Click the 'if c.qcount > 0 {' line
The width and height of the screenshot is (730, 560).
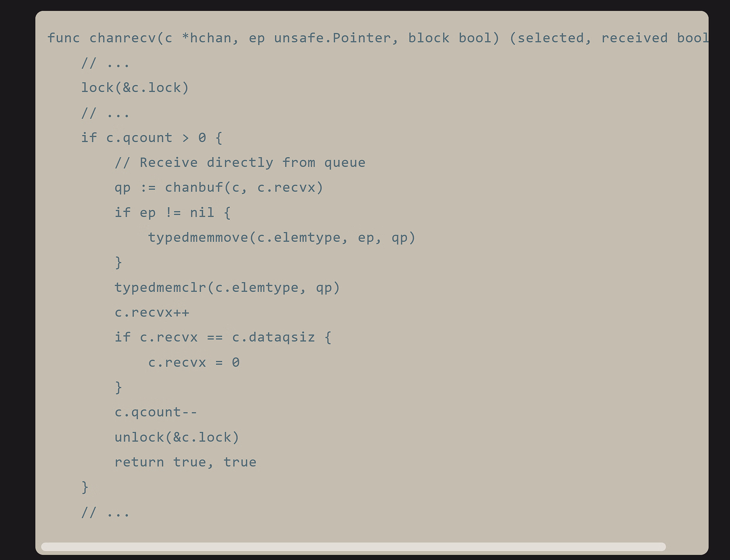(x=151, y=138)
